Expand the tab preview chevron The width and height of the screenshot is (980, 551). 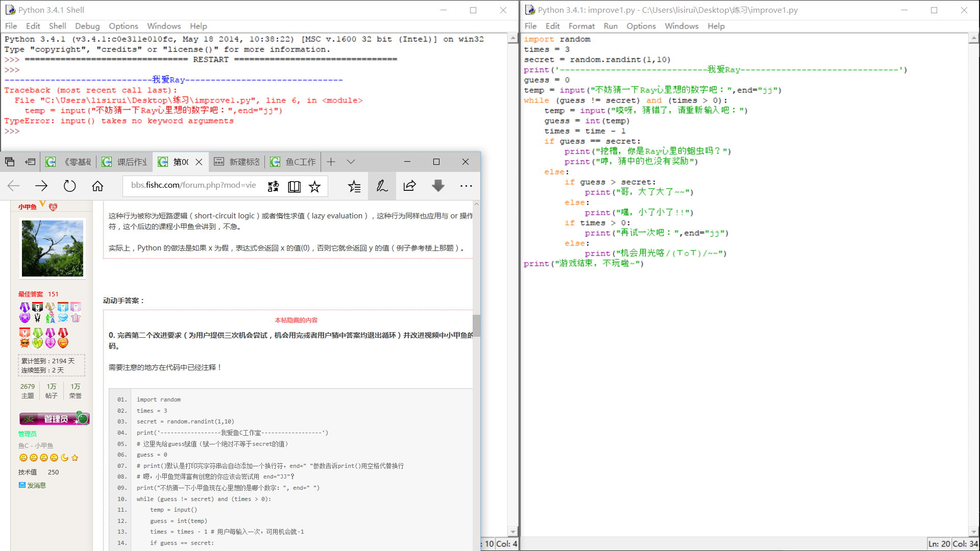click(x=351, y=162)
